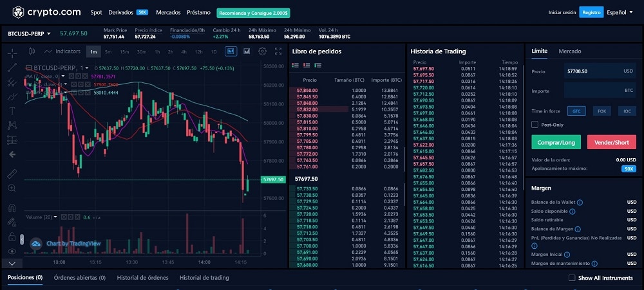644x290 pixels.
Task: Open the Español language dropdown
Action: (620, 12)
